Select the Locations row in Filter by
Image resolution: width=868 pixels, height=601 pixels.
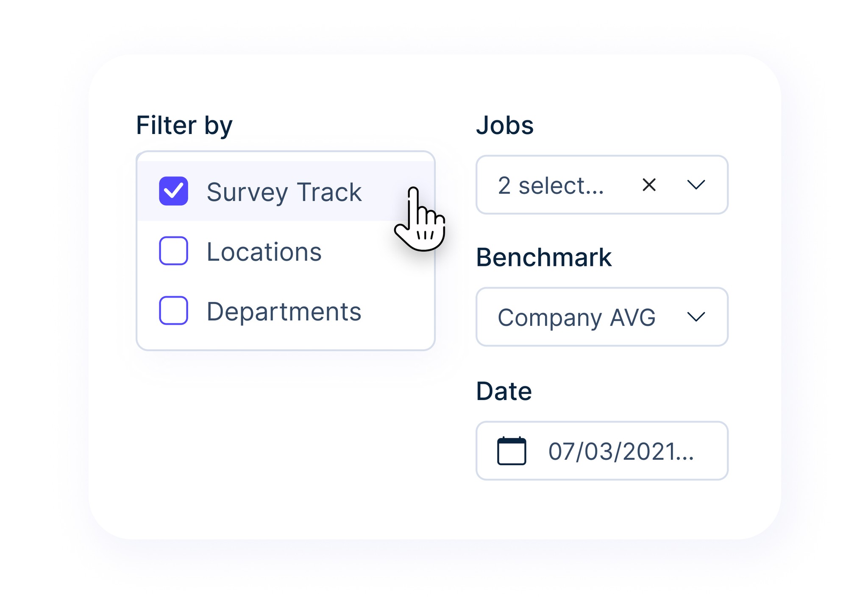tap(264, 252)
